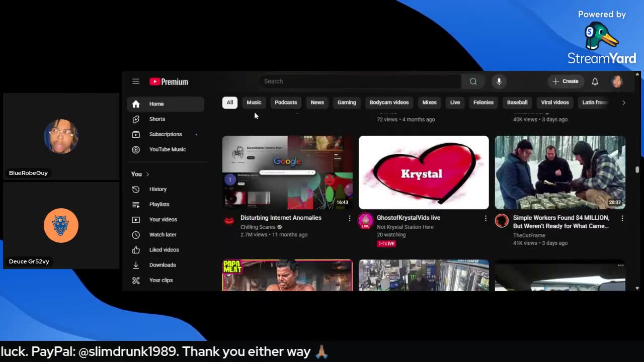Click the Your videos icon
The height and width of the screenshot is (362, 644).
pyautogui.click(x=136, y=220)
